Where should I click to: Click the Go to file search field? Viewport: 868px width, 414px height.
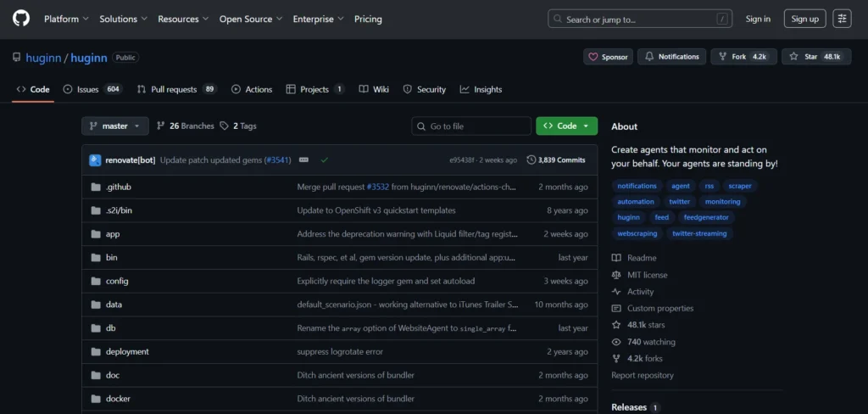click(470, 126)
